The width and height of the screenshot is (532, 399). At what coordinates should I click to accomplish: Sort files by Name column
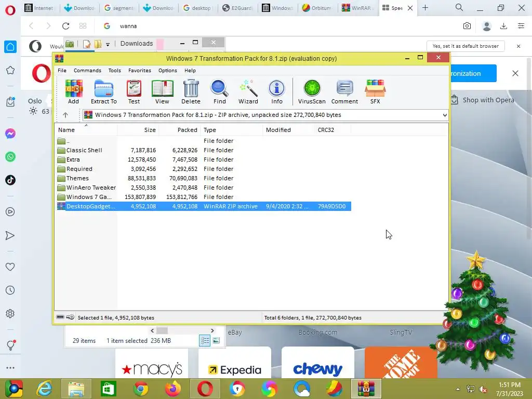86,130
